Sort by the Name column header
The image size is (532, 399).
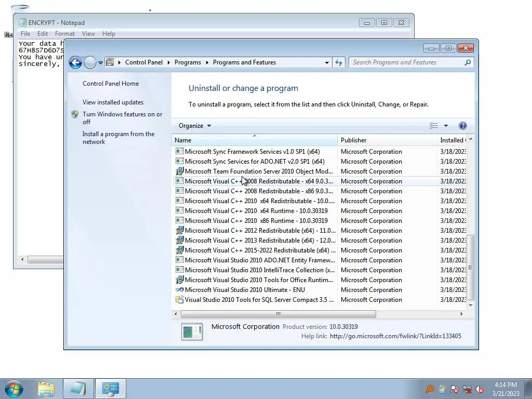tap(255, 140)
